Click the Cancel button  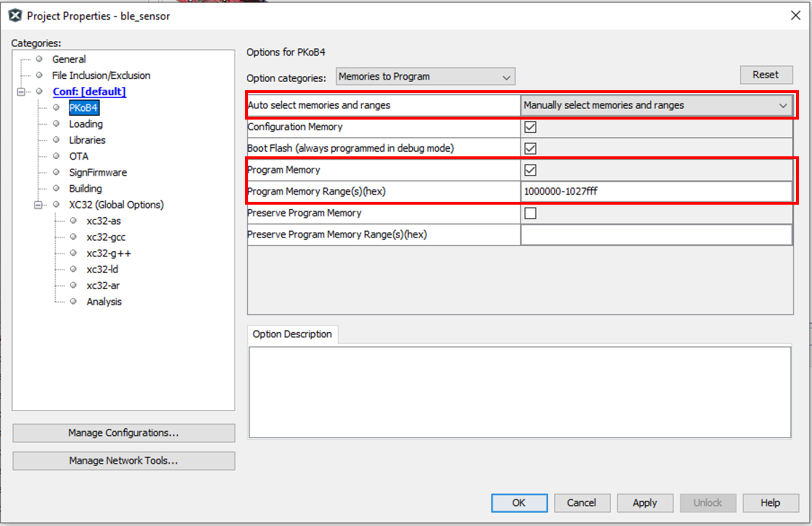[x=581, y=502]
